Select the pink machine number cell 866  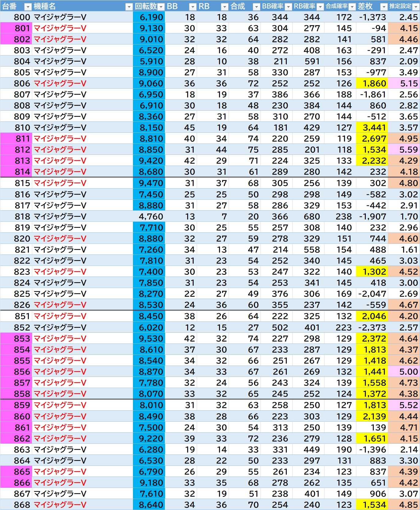(x=16, y=483)
